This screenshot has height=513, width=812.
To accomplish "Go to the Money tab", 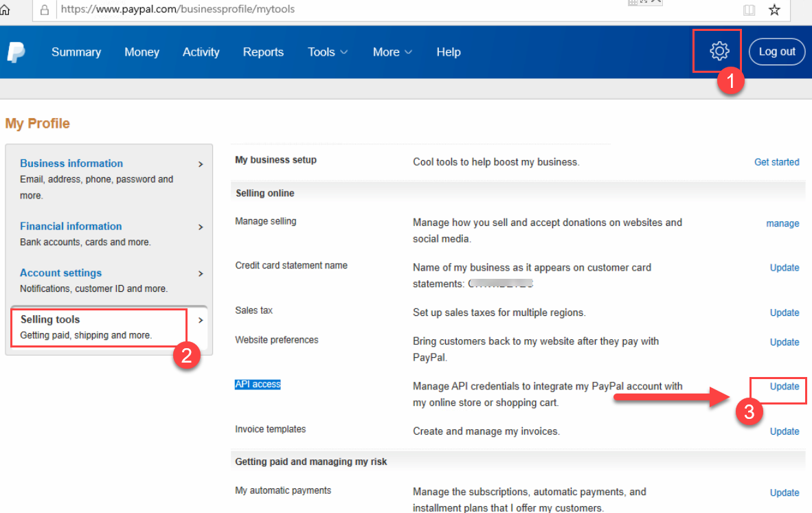I will [x=142, y=52].
